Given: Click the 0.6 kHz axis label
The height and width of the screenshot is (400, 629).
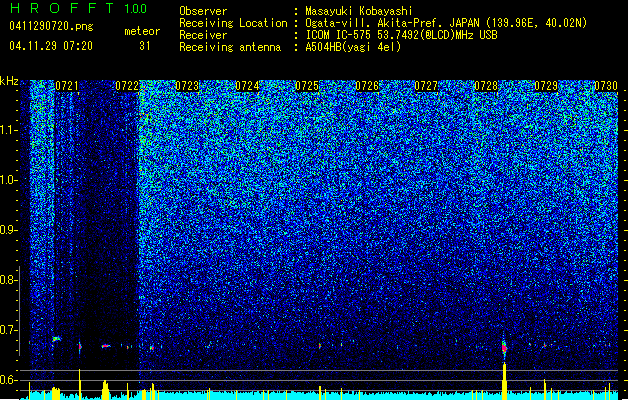Looking at the screenshot, I should tap(8, 380).
